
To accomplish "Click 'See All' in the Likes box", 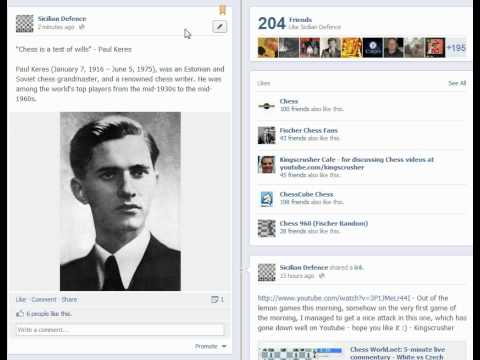I will (457, 83).
